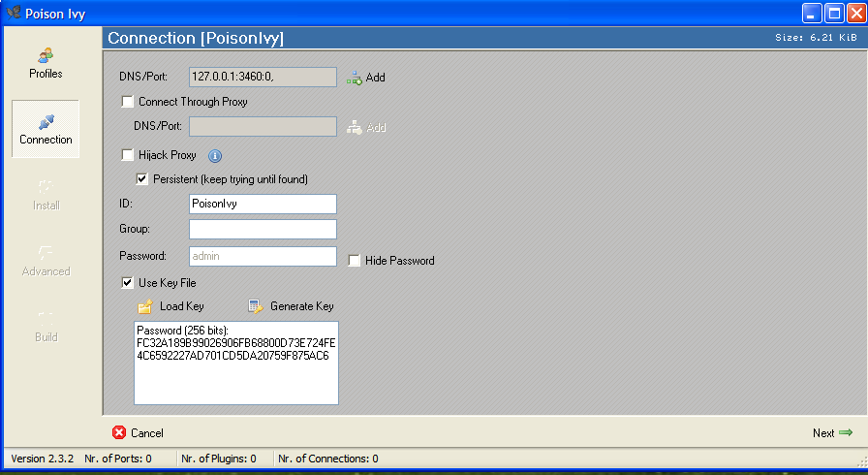Click the Add icon beside DNS/Port
Viewport: 868px width, 475px height.
(355, 77)
